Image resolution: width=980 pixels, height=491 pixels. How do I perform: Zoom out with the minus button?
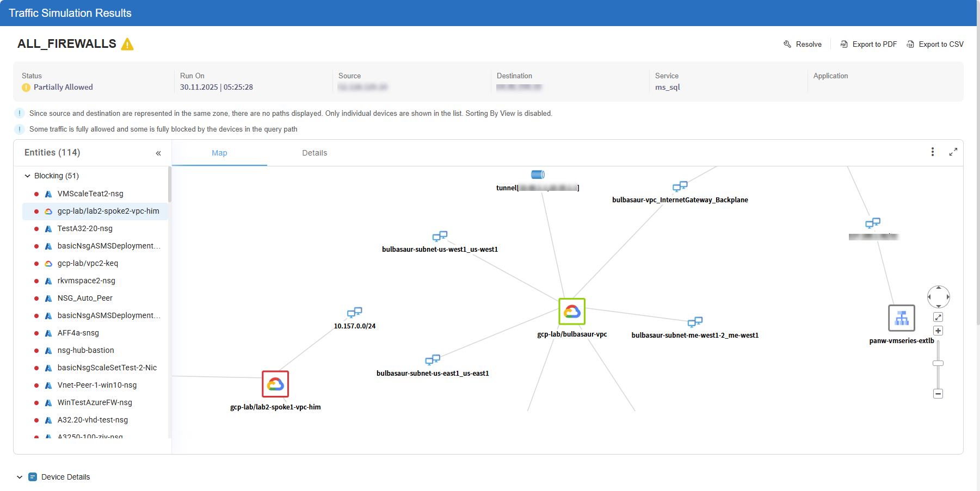tap(938, 394)
